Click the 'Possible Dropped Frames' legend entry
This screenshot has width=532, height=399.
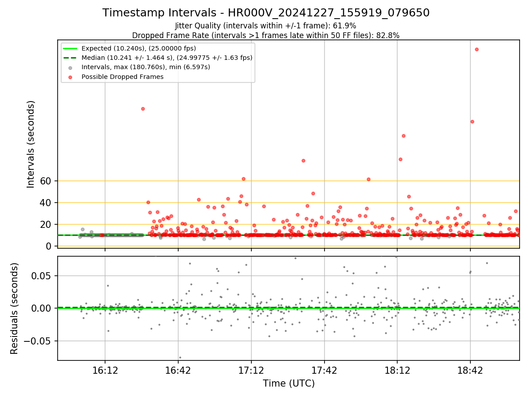tap(122, 77)
